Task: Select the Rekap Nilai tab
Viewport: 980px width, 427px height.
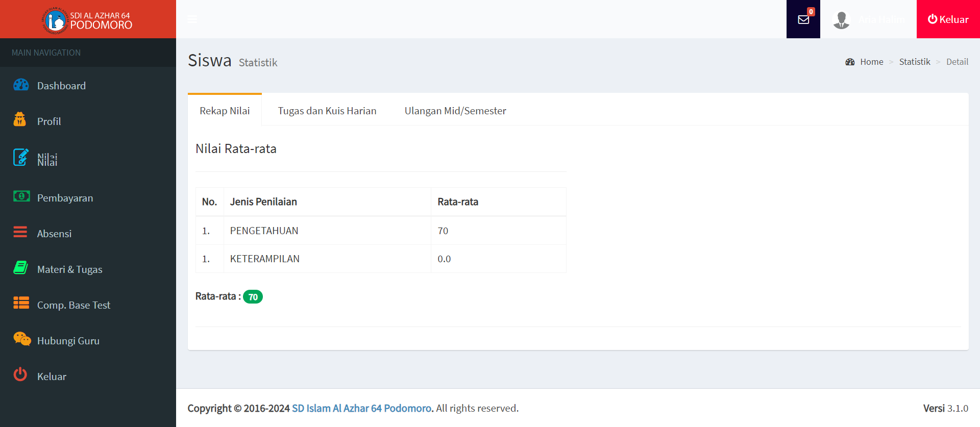Action: pos(225,111)
